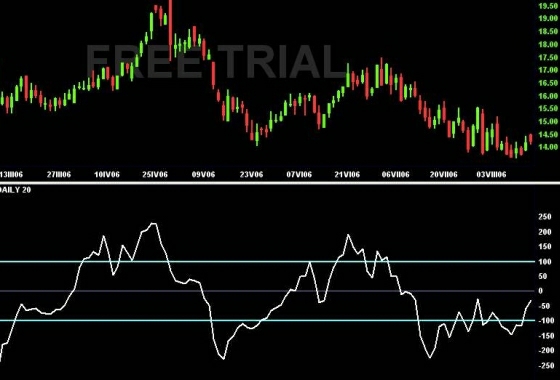Select the 18.00 price axis label
The width and height of the screenshot is (560, 380).
[548, 45]
